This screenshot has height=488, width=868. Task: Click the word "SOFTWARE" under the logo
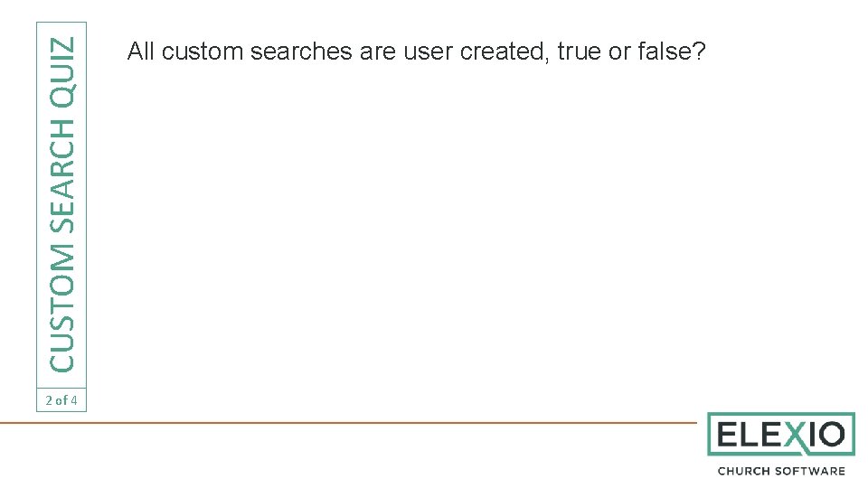pos(810,472)
